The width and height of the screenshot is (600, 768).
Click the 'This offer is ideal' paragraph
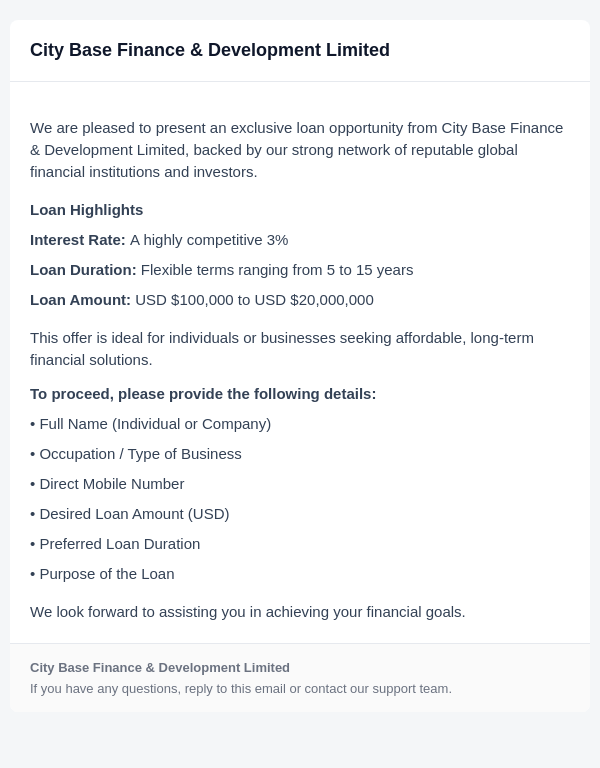(x=282, y=349)
